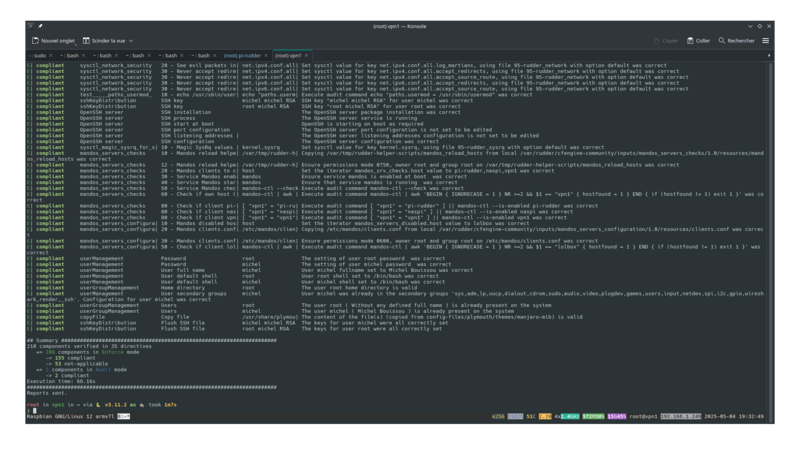
Task: Click the '53 not-applicable' summary line
Action: click(x=77, y=364)
